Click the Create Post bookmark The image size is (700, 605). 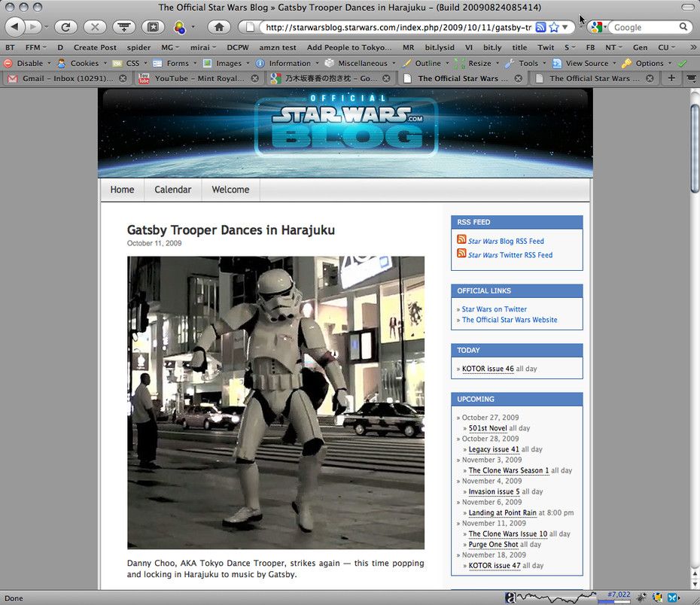[95, 47]
